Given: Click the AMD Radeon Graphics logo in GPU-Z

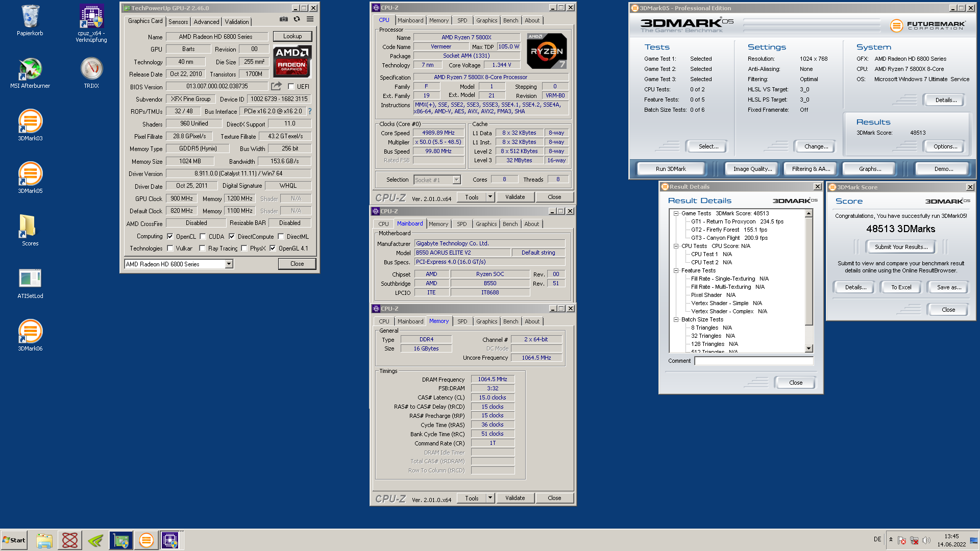Looking at the screenshot, I should click(x=292, y=61).
